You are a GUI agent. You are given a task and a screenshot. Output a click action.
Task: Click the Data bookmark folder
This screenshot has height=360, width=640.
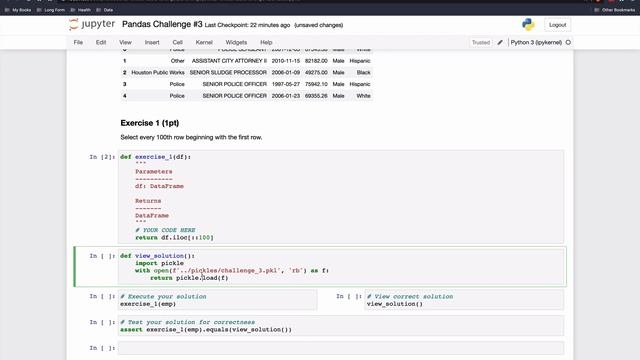click(x=105, y=10)
